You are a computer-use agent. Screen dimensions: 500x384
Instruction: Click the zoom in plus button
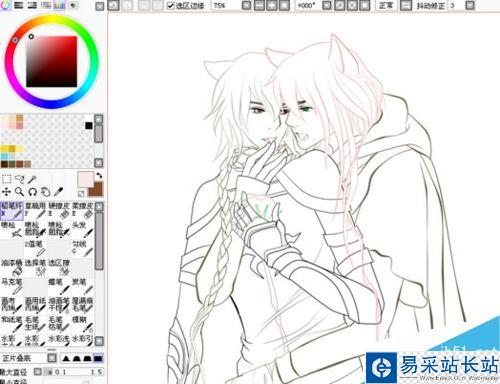point(272,5)
